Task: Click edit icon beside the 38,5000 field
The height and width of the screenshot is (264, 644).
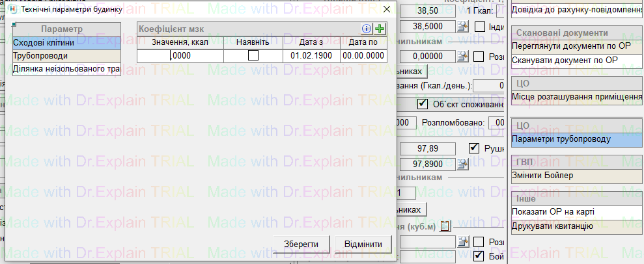Action: (x=462, y=26)
